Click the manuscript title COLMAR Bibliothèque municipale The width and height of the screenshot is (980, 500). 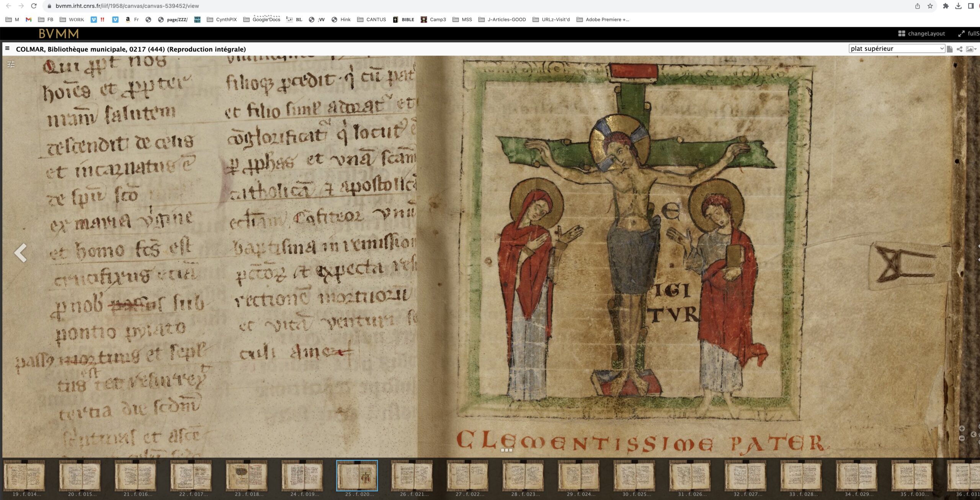click(131, 49)
